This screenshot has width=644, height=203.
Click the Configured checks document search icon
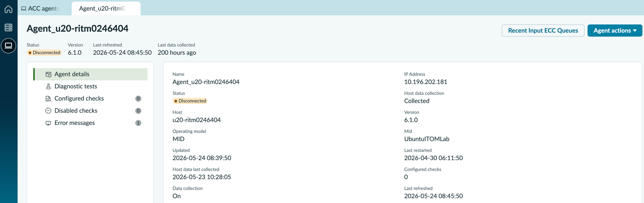[x=48, y=98]
